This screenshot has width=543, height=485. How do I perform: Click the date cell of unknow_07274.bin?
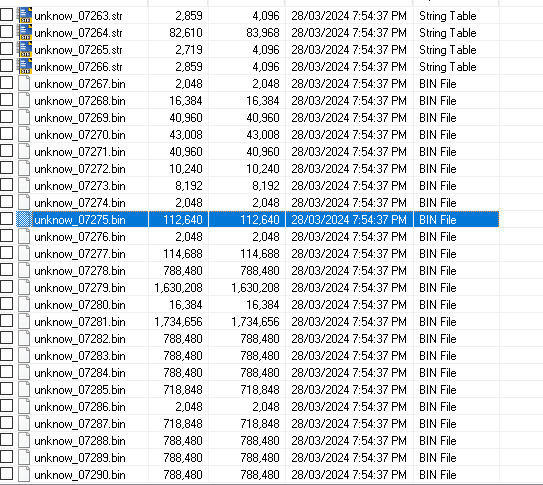(x=349, y=203)
